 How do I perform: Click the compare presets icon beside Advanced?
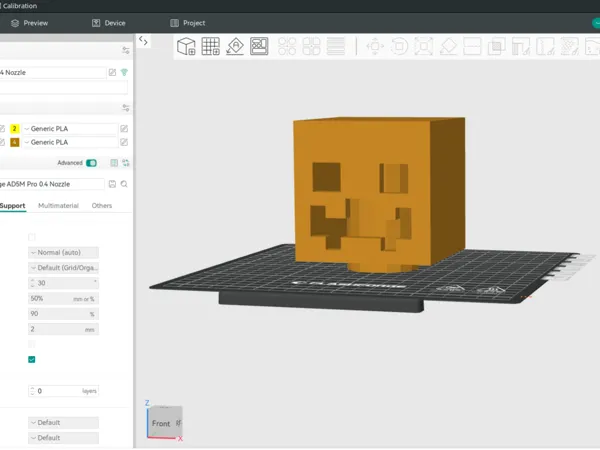click(x=126, y=163)
